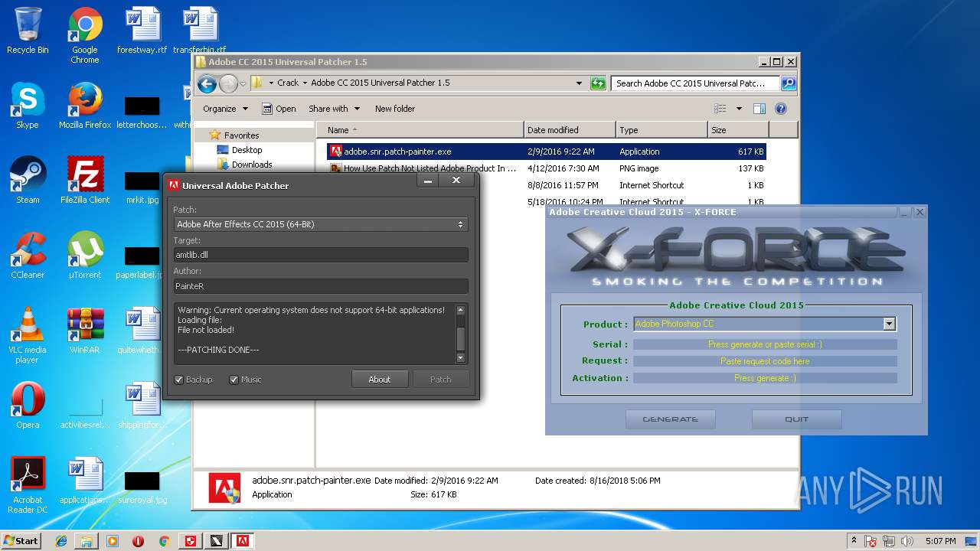Select the Favorites item in navigation pane
This screenshot has width=980, height=551.
[x=241, y=135]
